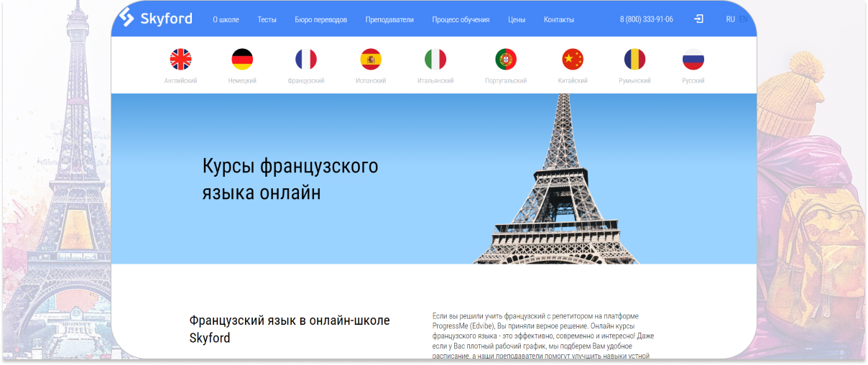Click the "Цены" navigation link
The height and width of the screenshot is (365, 868).
(517, 20)
